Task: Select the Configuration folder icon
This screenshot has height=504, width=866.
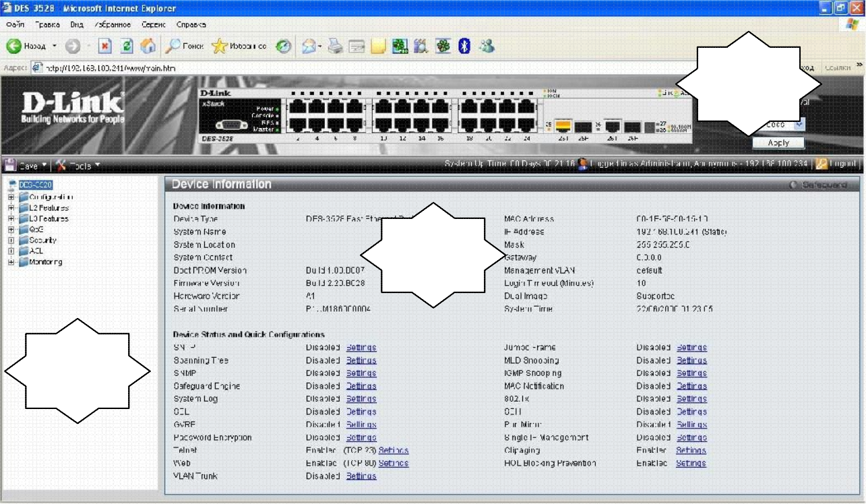Action: [24, 197]
